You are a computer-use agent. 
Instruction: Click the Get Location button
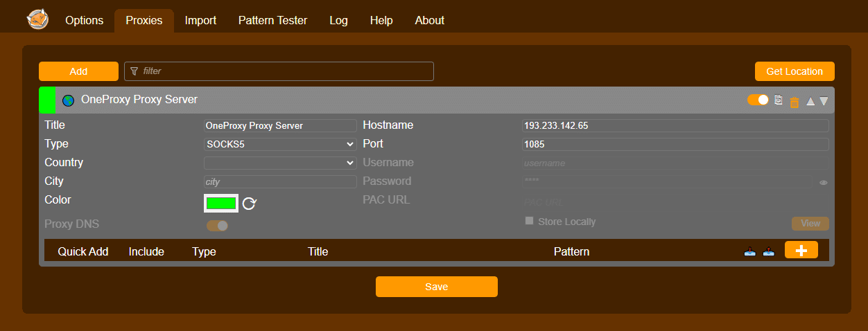(x=794, y=71)
